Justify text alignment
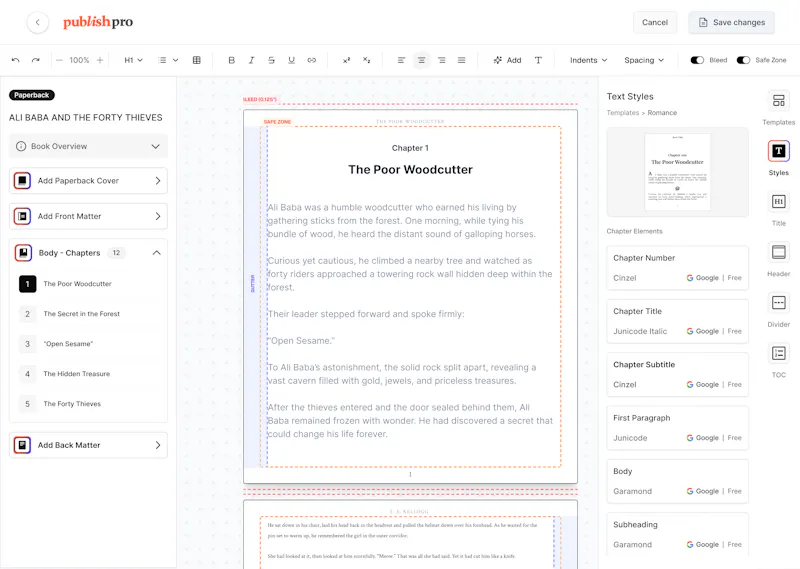Viewport: 800px width, 569px height. [461, 60]
